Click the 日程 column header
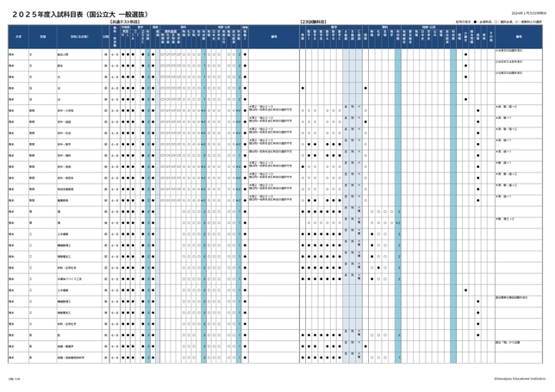Image resolution: width=555 pixels, height=392 pixels. pyautogui.click(x=105, y=37)
